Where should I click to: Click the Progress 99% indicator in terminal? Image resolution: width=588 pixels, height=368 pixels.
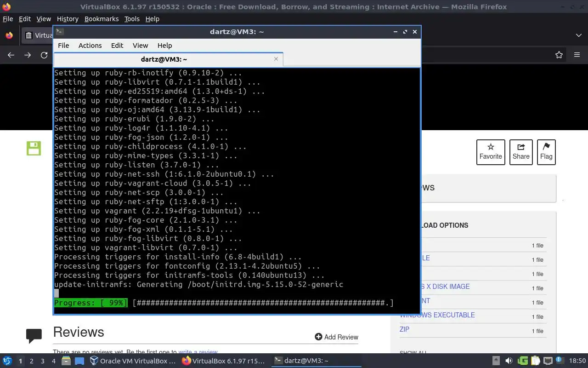[x=91, y=303]
